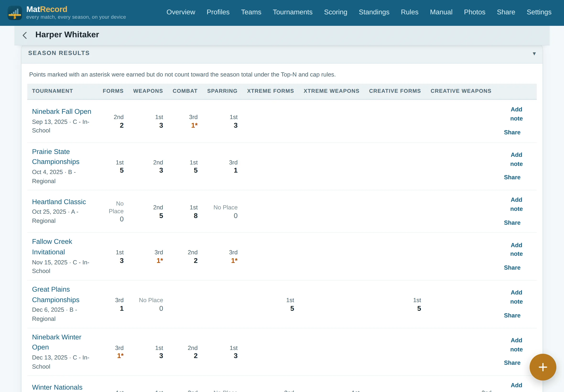Click Great Plains Creative Forms 5 points
Screen dimensions: 564x392
point(419,309)
